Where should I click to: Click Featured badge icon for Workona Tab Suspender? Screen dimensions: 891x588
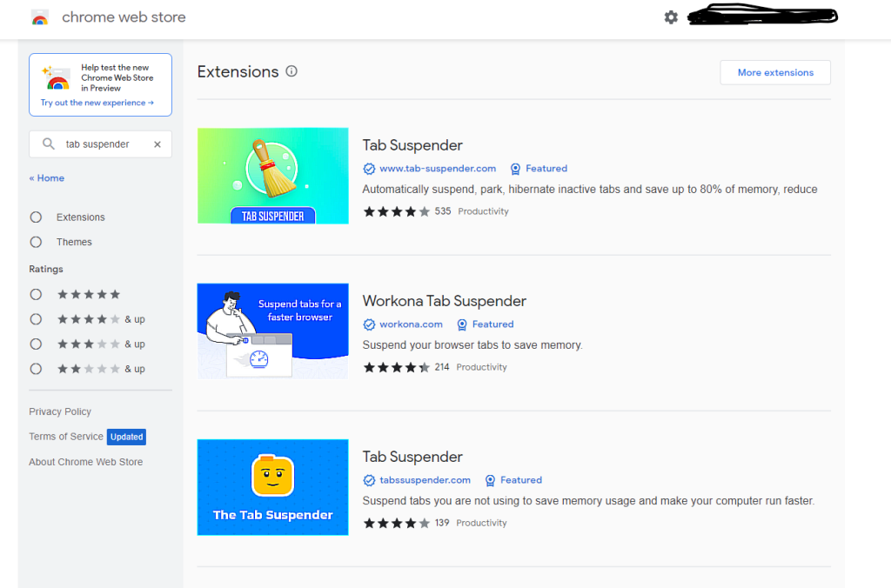tap(462, 324)
